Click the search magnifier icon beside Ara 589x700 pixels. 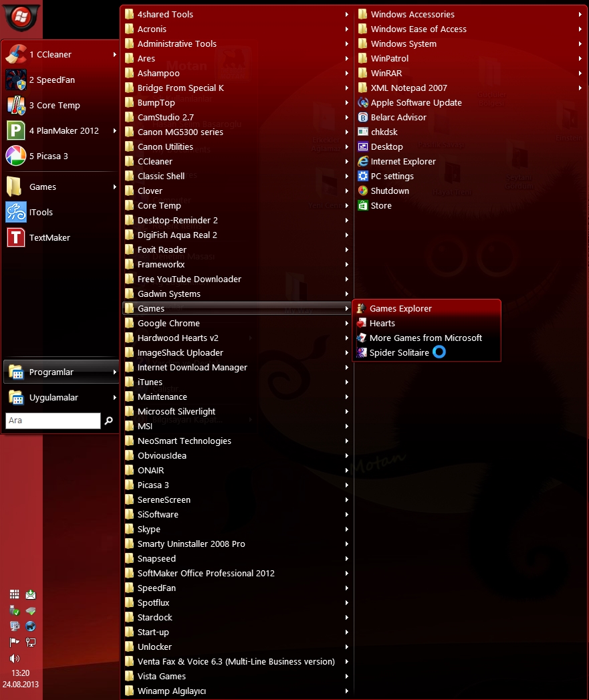(108, 421)
